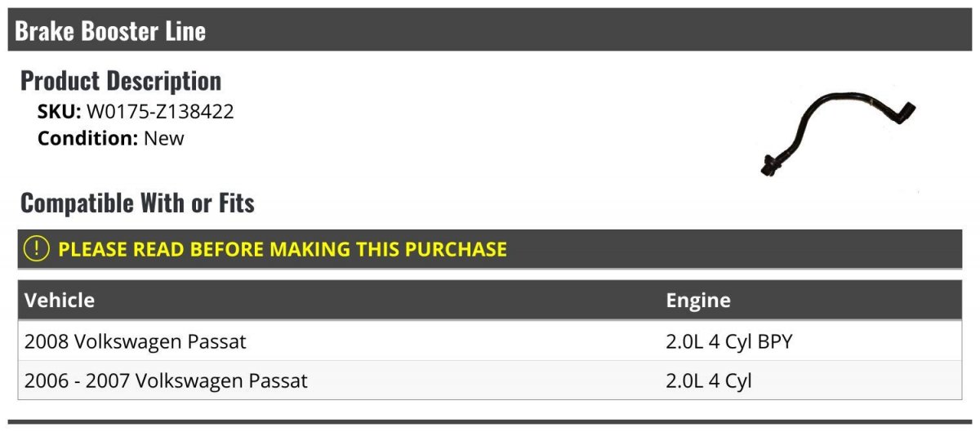Click the Engine column header

point(698,301)
